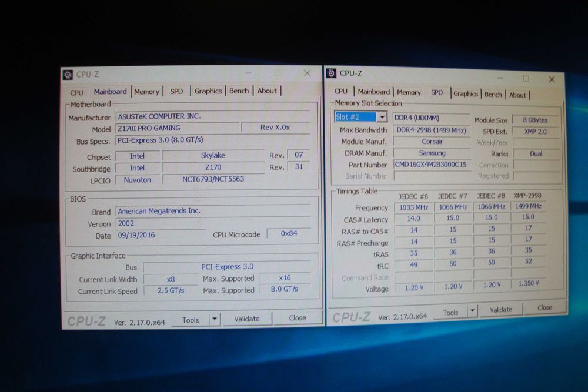Click the Max. Supported 8.0 GT/s value

coord(285,289)
